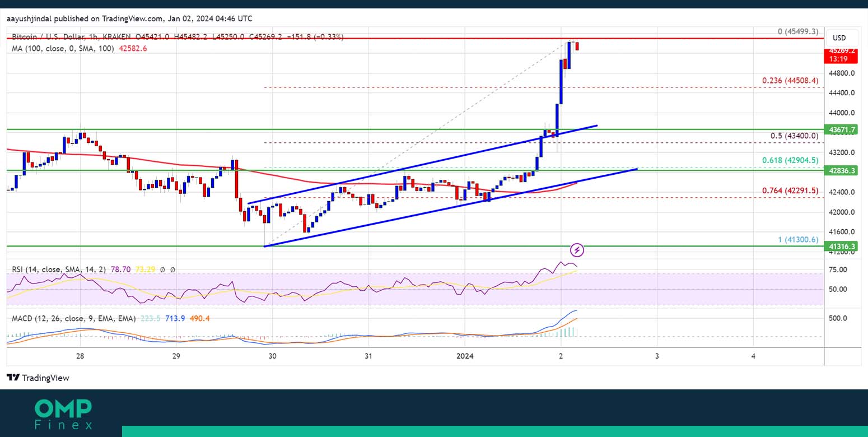Image resolution: width=868 pixels, height=437 pixels.
Task: Click the green 42836.3 price tag
Action: pos(841,170)
